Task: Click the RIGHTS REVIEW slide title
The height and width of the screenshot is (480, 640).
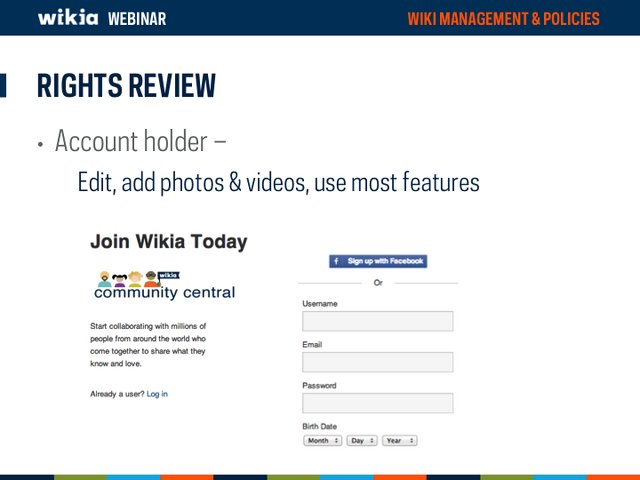Action: pos(126,86)
